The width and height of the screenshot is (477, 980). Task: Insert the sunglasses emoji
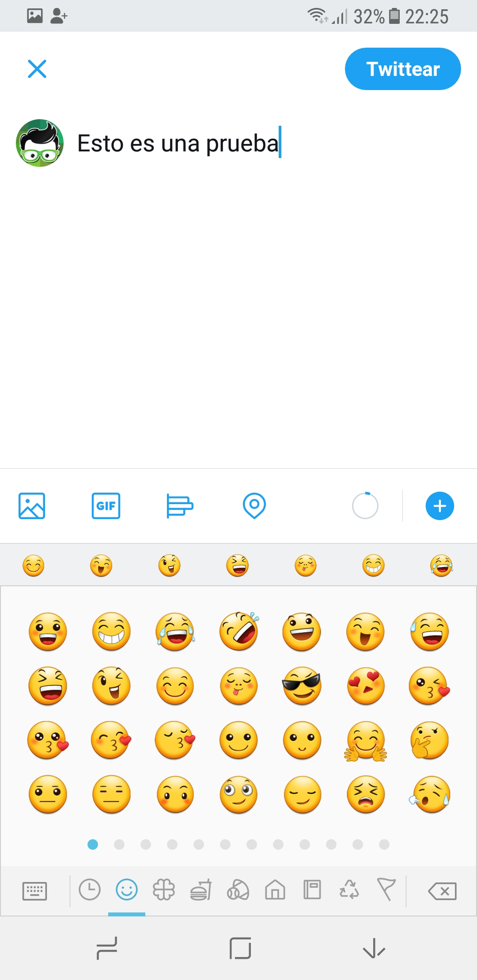coord(302,686)
